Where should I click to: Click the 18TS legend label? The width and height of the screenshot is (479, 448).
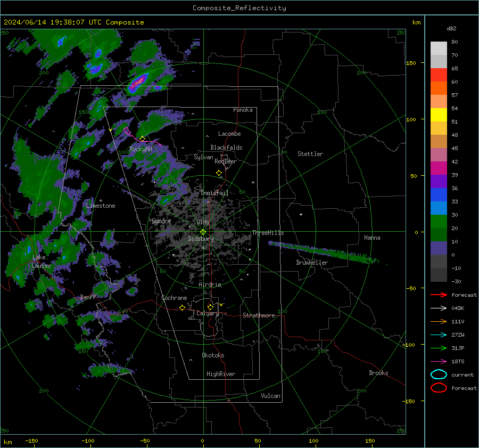pos(458,362)
